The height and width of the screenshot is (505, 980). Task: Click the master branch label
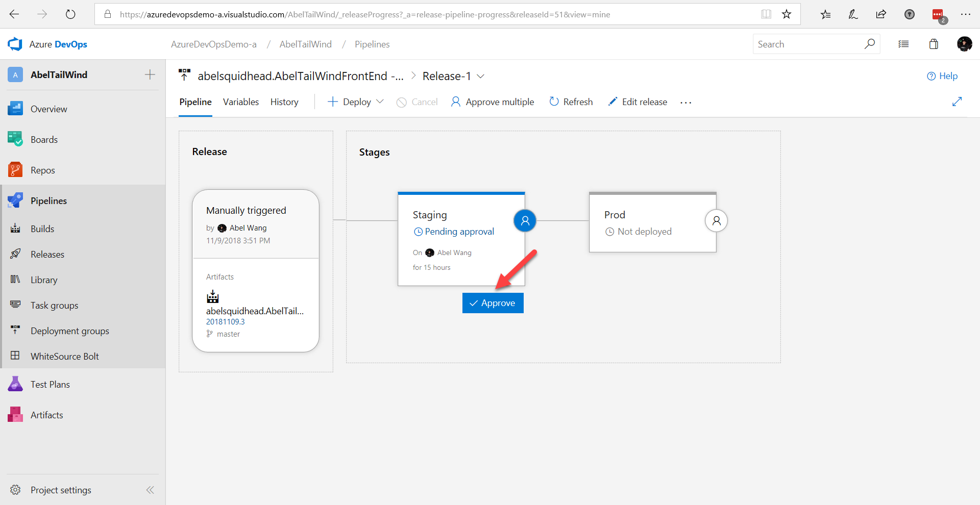(x=228, y=334)
